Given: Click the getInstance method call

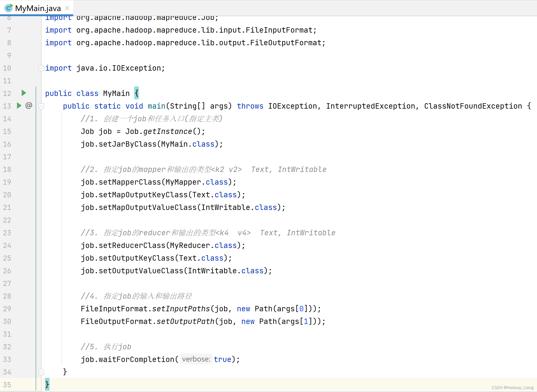Looking at the screenshot, I should [168, 131].
